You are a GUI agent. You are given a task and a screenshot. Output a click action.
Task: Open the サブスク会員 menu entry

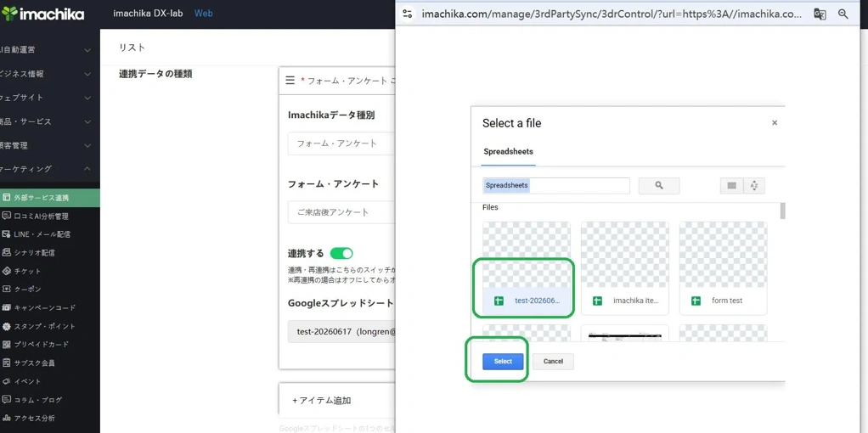point(34,363)
